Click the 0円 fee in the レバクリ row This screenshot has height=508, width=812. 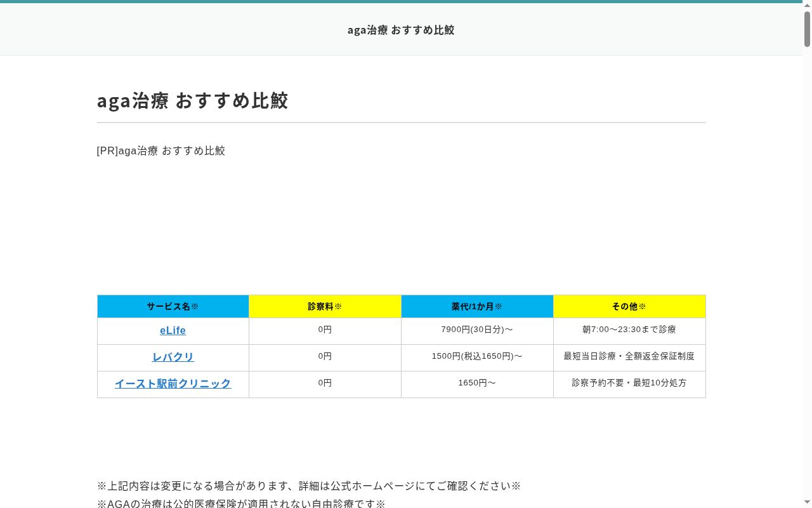click(x=325, y=358)
